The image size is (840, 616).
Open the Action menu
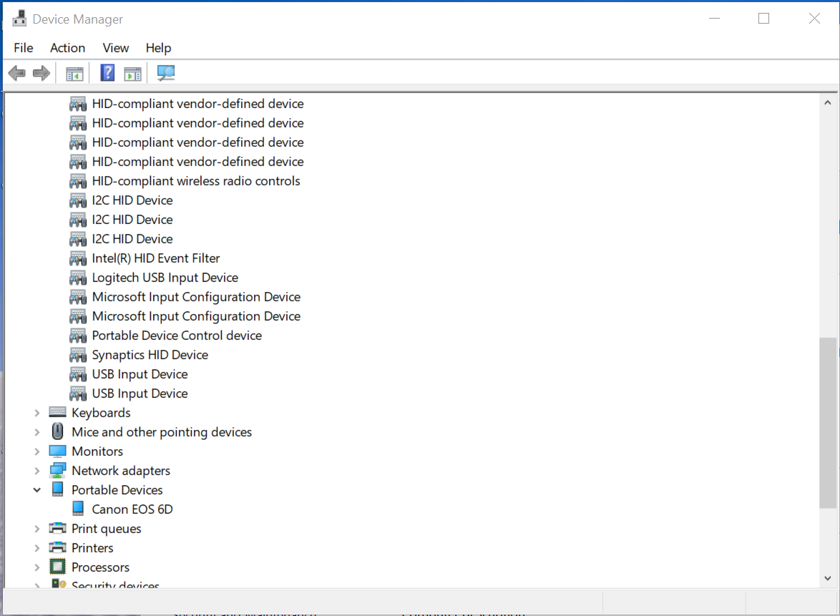[x=67, y=48]
